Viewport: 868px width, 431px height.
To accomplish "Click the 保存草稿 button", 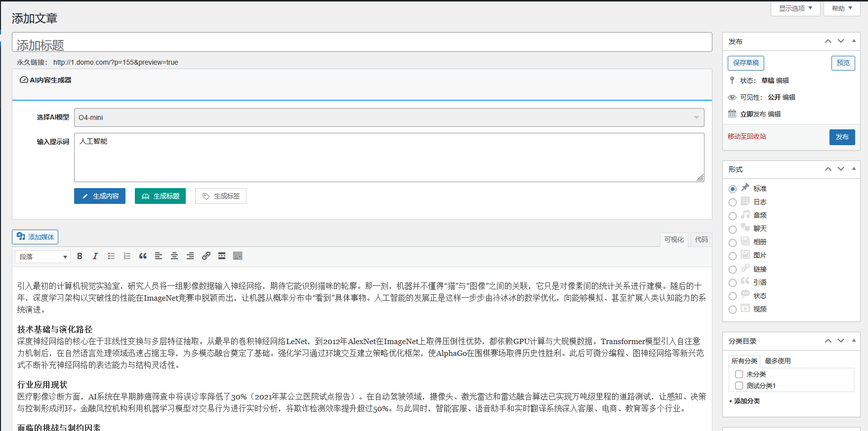I will coord(746,63).
